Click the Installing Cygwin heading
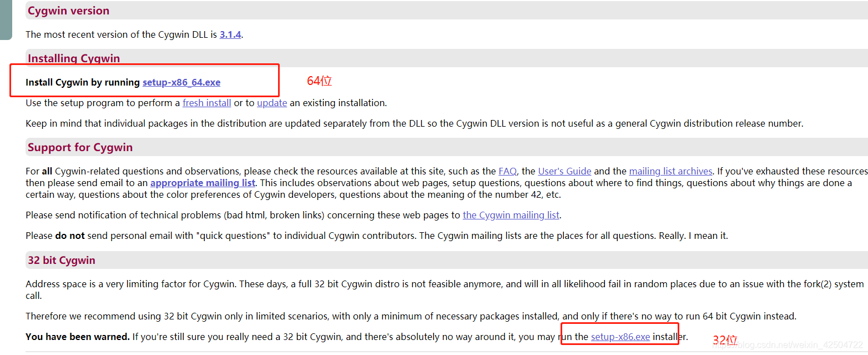The image size is (868, 355). 74,58
